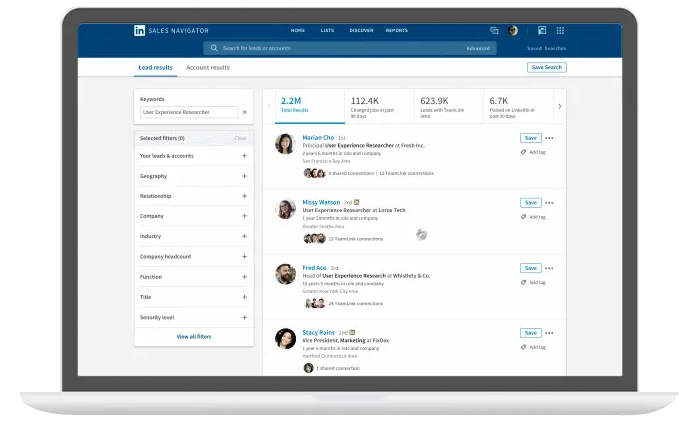Open the messages icon in top bar
This screenshot has height=431, width=700.
tap(494, 31)
